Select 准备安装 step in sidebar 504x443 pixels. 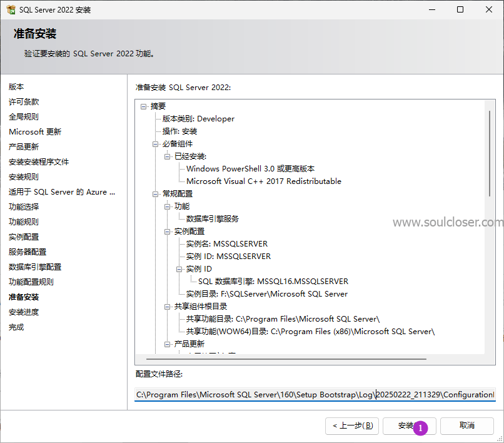[x=24, y=297]
